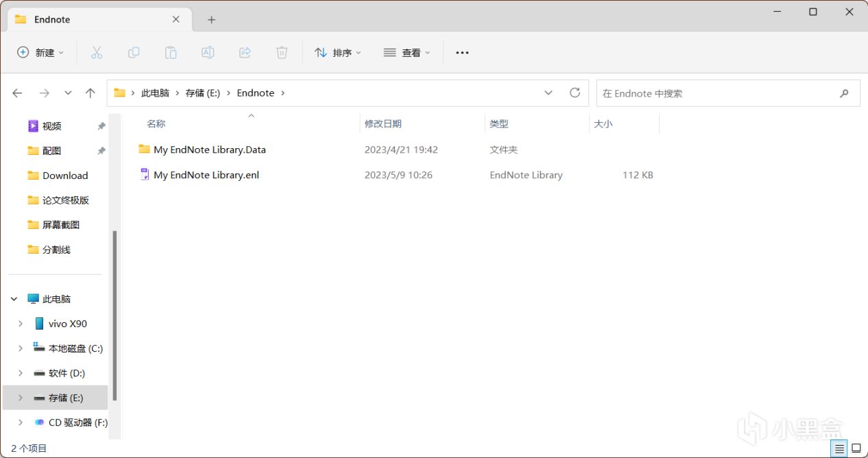Open recent locations dropdown arrow
The image size is (868, 458).
tap(68, 93)
